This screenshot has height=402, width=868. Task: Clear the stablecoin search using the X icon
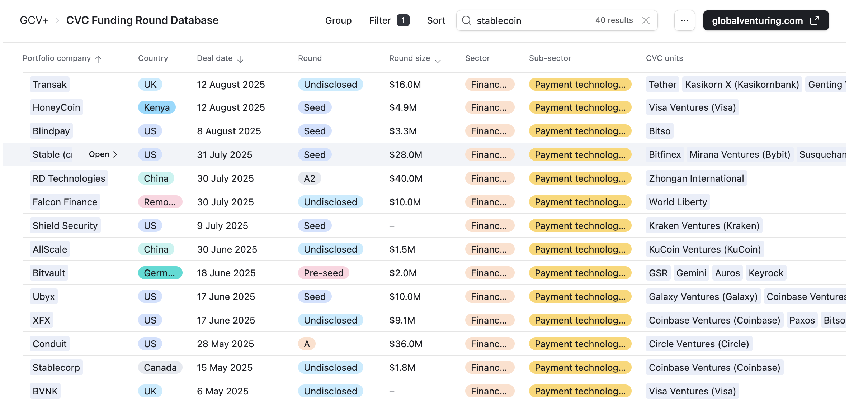pos(646,20)
